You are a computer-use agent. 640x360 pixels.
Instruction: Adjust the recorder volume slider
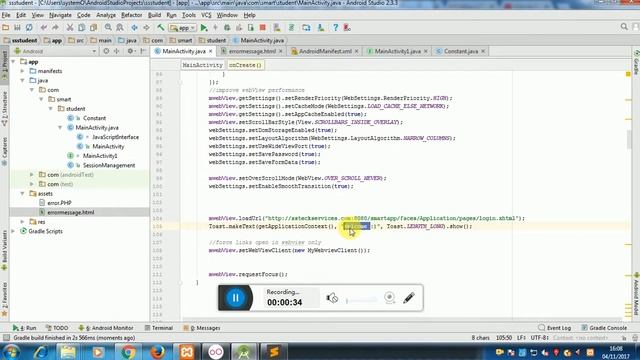pos(362,301)
